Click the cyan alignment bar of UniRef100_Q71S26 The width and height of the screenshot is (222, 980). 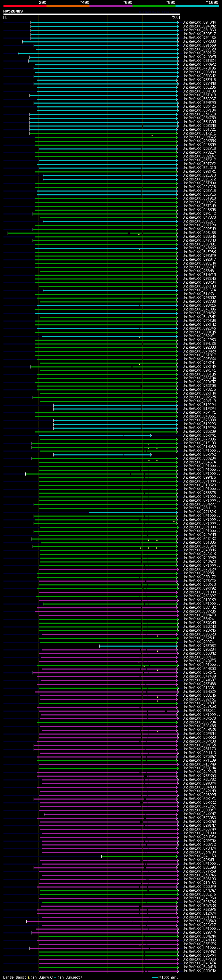coord(133,512)
